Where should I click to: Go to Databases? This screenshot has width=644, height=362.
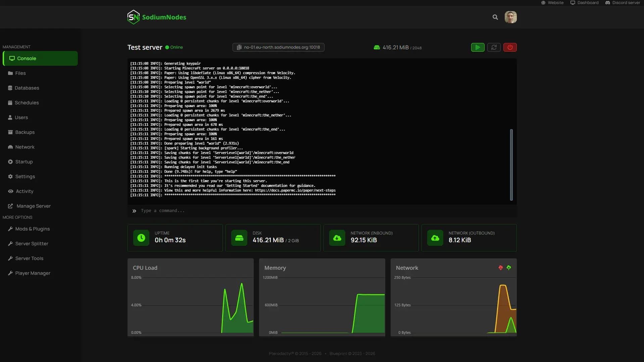40,88
